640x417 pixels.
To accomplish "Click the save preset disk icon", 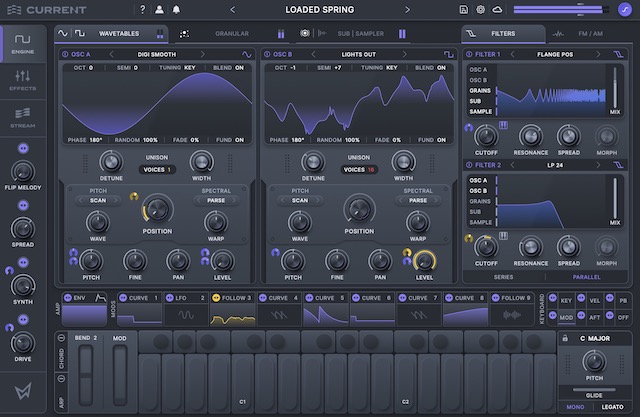I will coord(464,9).
